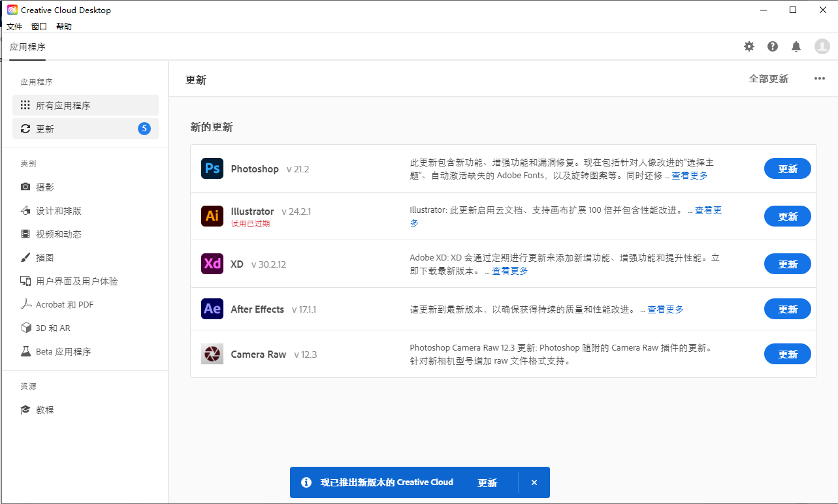The height and width of the screenshot is (504, 838).
Task: Open settings via the gear icon
Action: click(x=749, y=46)
